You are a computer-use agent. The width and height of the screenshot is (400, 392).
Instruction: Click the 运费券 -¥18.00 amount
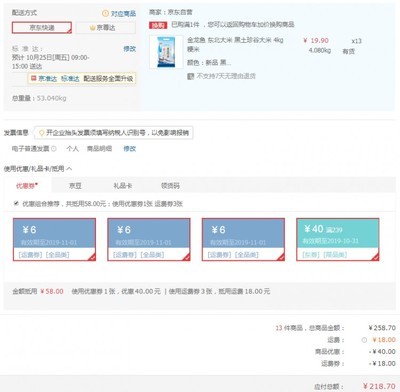(382, 364)
